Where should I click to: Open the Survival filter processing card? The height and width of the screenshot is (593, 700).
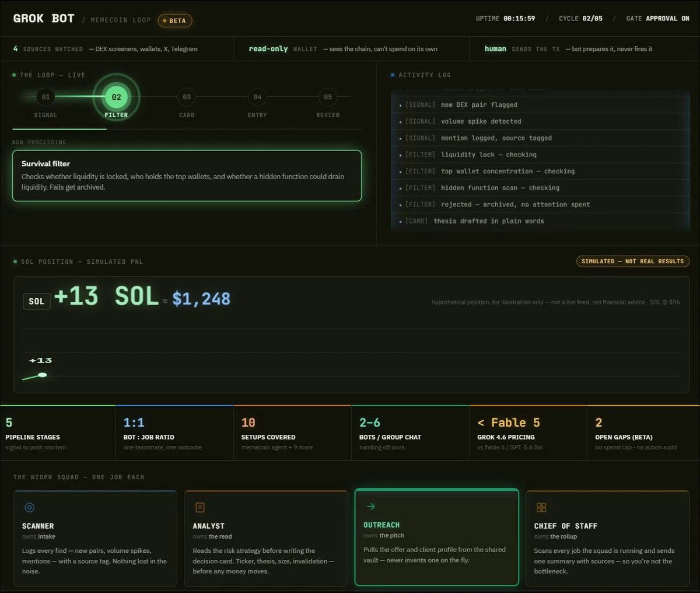(x=187, y=176)
